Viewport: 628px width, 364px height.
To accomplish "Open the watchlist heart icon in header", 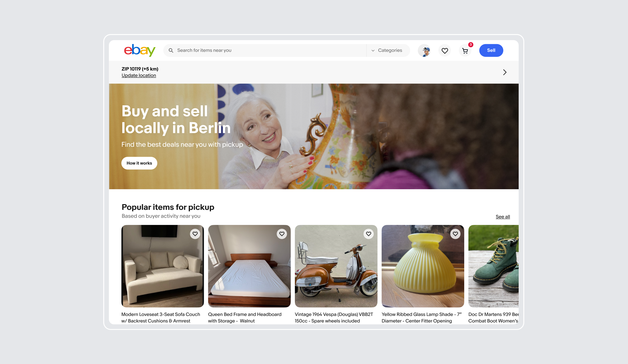I will pos(445,51).
